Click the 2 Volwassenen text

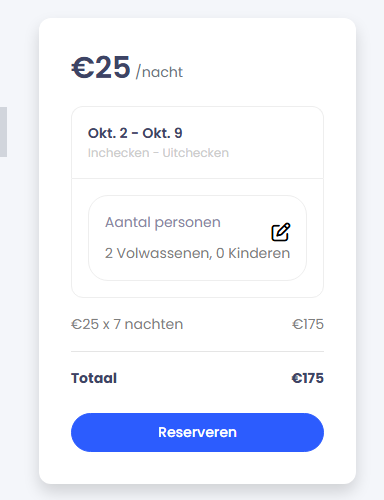[158, 253]
